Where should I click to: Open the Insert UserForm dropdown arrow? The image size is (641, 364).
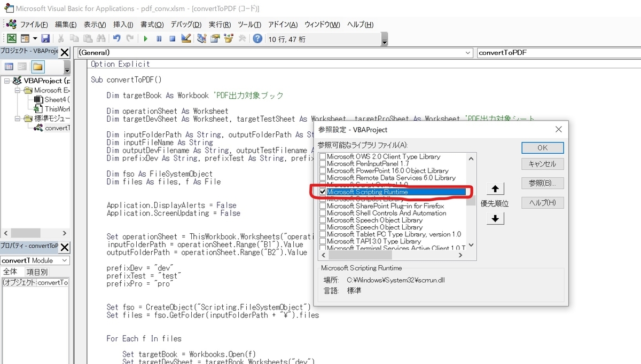[35, 38]
